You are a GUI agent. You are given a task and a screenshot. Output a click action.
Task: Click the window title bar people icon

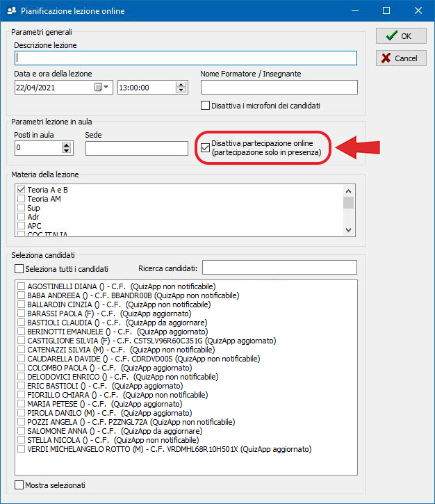click(x=10, y=11)
